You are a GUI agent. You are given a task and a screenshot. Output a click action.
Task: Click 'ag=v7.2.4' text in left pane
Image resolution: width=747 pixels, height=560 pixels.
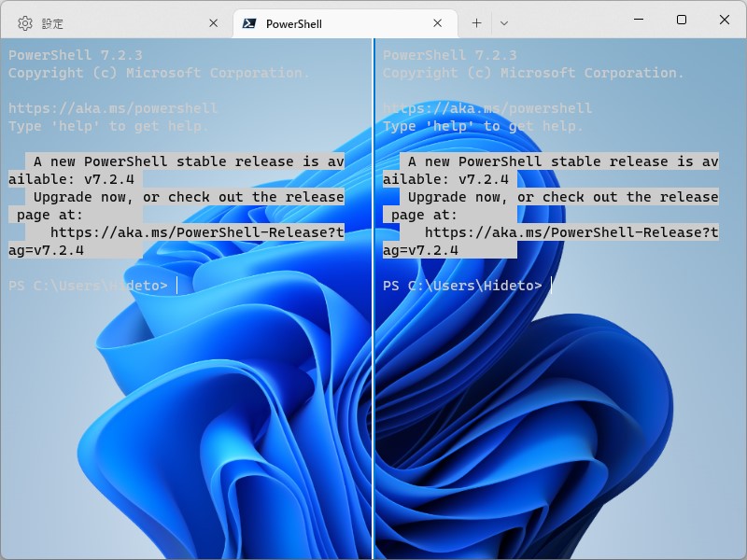coord(46,250)
